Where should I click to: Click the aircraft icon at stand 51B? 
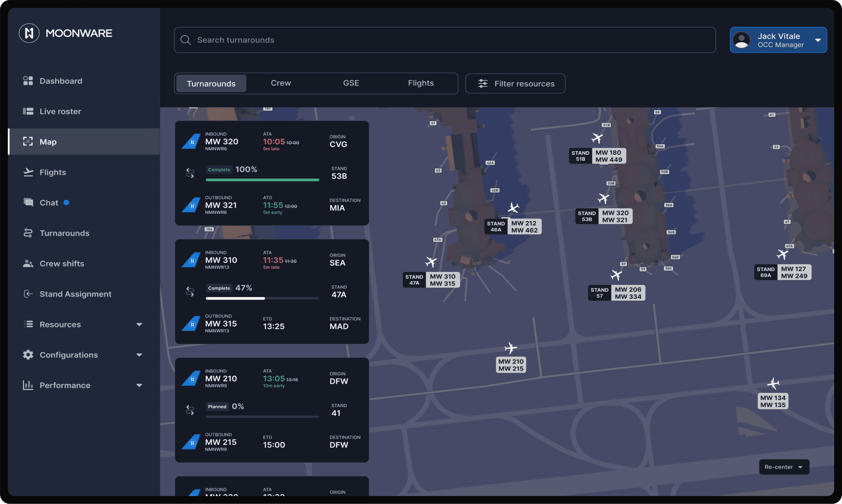(597, 138)
